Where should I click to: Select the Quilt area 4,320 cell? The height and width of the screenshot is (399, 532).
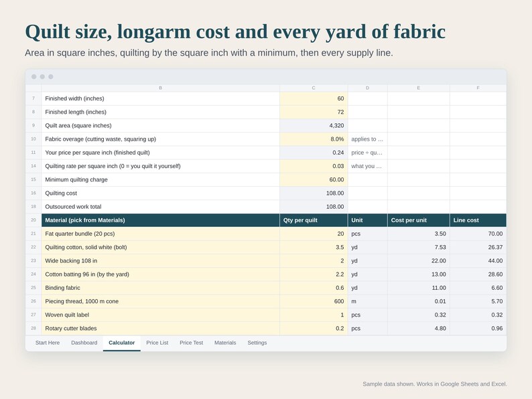point(314,126)
